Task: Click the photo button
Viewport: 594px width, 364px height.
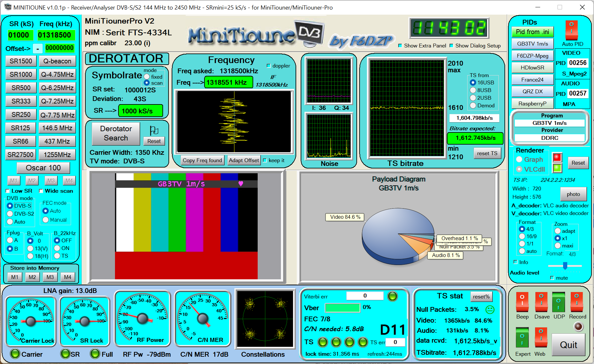Action: coord(573,194)
